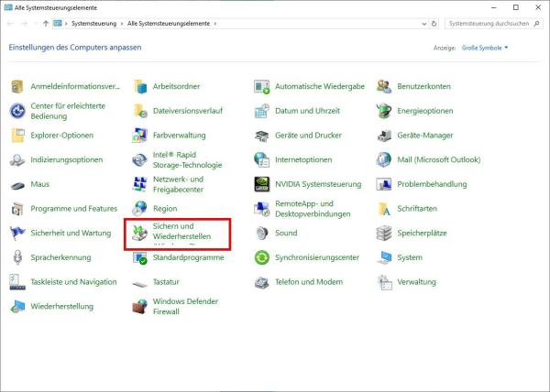
Task: Click the Energieoptionen battery icon
Action: (384, 111)
